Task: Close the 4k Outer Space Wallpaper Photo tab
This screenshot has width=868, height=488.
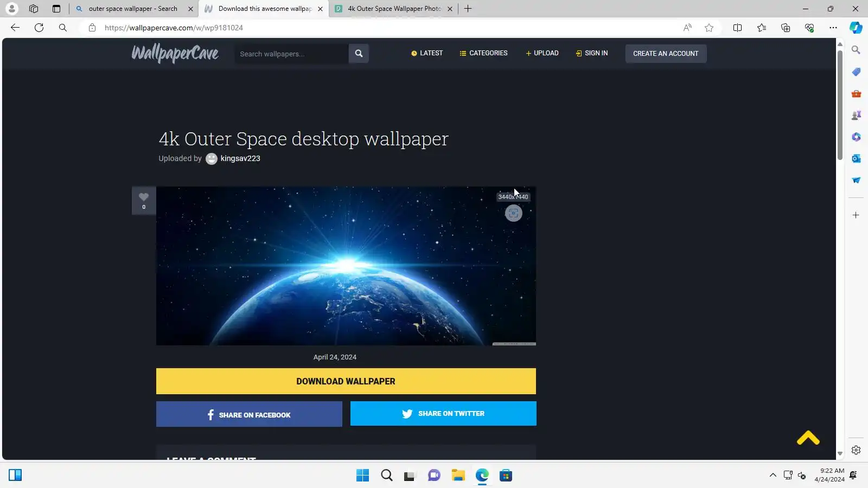Action: click(x=450, y=9)
